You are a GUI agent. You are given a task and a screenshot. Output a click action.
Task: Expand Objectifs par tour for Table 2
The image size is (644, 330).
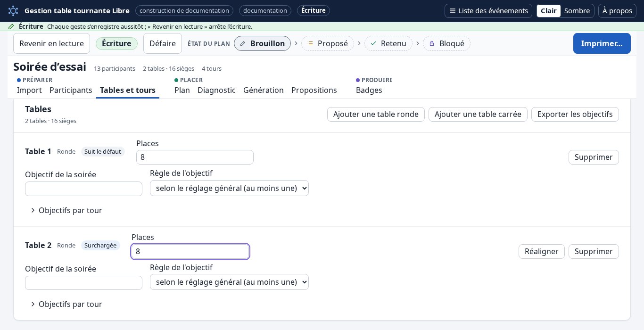point(66,304)
